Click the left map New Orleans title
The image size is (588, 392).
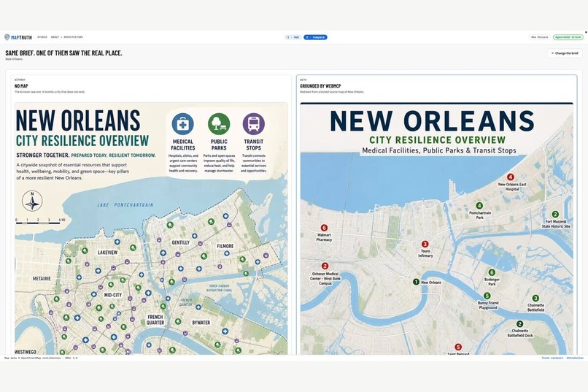point(78,120)
